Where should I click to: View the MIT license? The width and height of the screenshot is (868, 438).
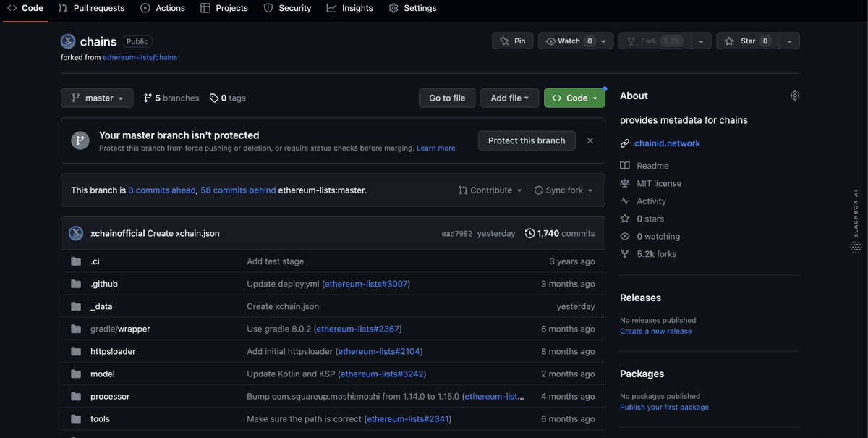coord(651,183)
